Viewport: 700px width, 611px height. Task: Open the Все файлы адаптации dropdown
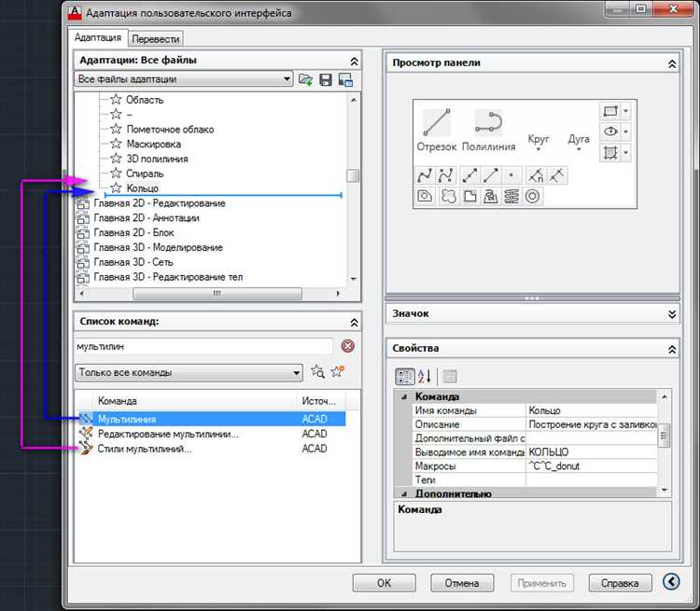[184, 79]
